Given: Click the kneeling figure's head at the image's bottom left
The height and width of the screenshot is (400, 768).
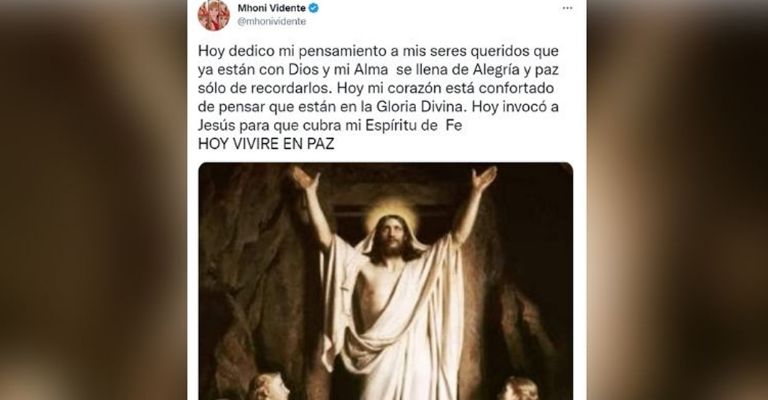Looking at the screenshot, I should [x=268, y=387].
